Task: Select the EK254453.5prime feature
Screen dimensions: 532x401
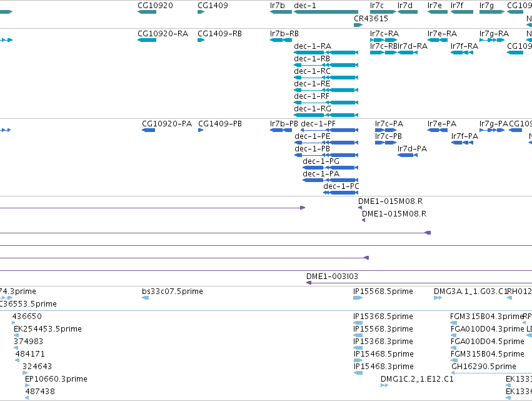Action: pyautogui.click(x=16, y=335)
